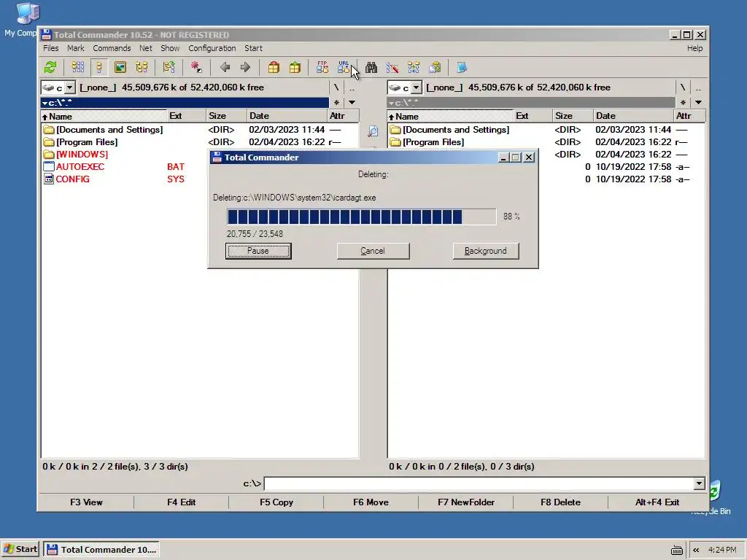Open FTP new URL connection icon
The image size is (747, 560).
(x=344, y=67)
